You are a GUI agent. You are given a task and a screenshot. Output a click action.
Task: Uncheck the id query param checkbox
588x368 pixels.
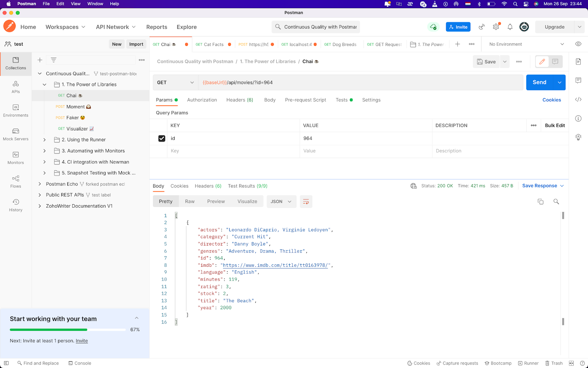(x=162, y=138)
